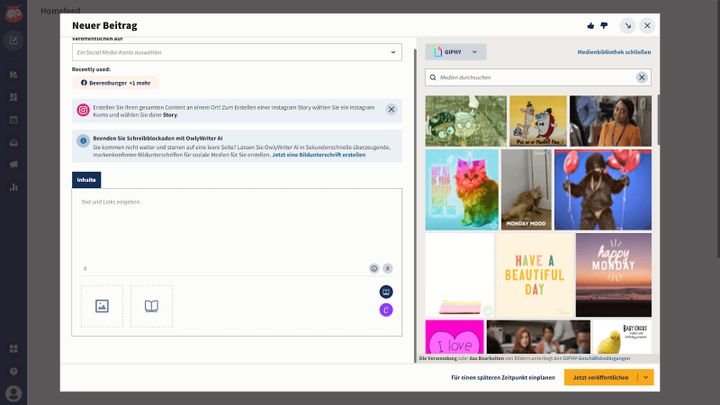Clear the media search field
This screenshot has height=405, width=720.
(642, 78)
